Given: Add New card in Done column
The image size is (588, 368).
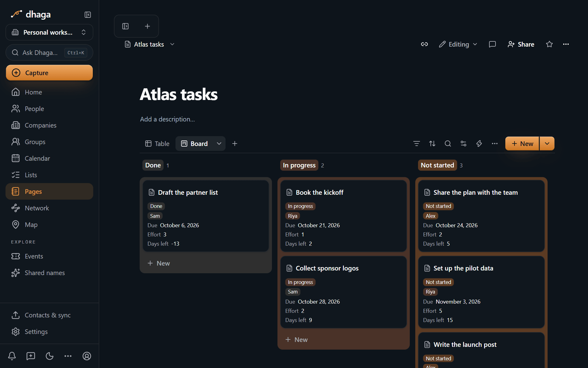Looking at the screenshot, I should (x=206, y=263).
